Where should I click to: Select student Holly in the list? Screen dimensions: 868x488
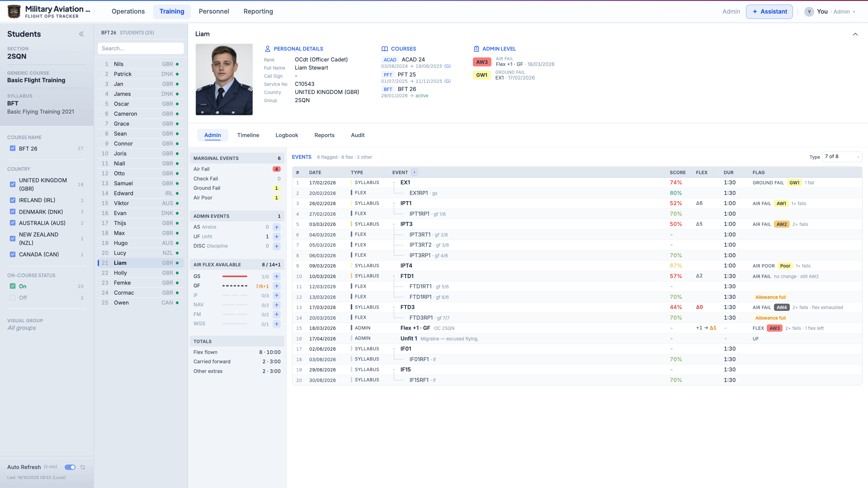click(x=141, y=273)
